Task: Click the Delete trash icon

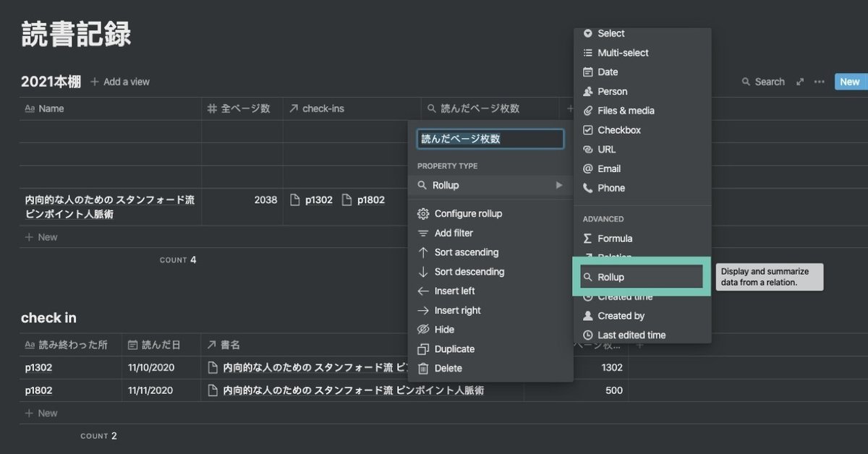Action: pos(424,369)
